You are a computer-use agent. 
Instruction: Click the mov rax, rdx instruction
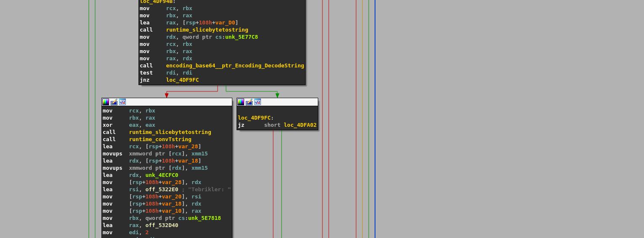pyautogui.click(x=166, y=59)
